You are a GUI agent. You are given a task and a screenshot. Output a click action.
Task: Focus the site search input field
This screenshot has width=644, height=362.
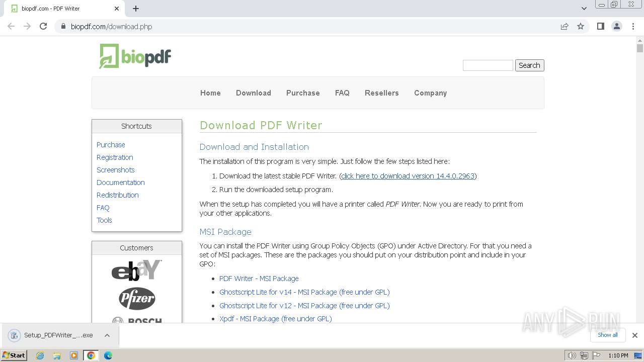488,65
